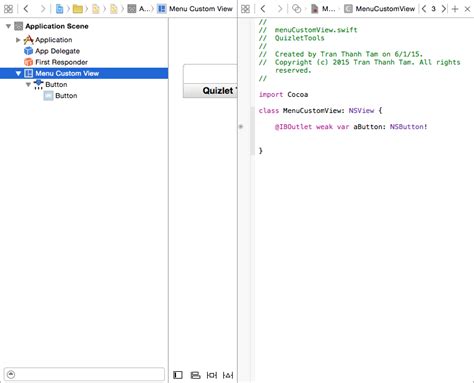Go back in Interface Builder jump bar history
The height and width of the screenshot is (383, 474).
[x=26, y=9]
